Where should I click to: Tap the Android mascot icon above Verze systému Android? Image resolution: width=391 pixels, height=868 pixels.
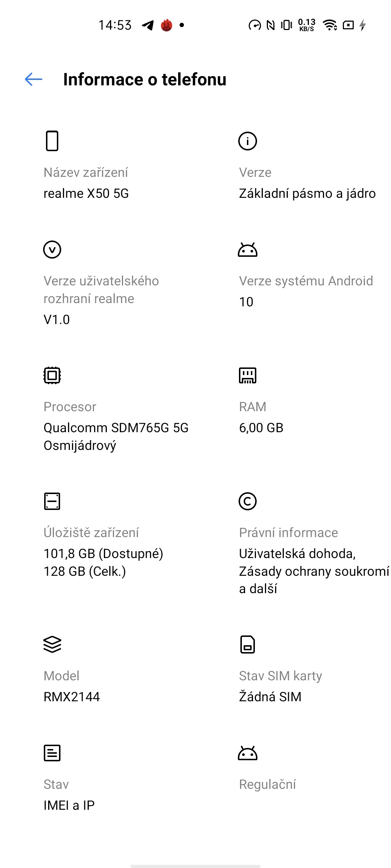click(248, 249)
